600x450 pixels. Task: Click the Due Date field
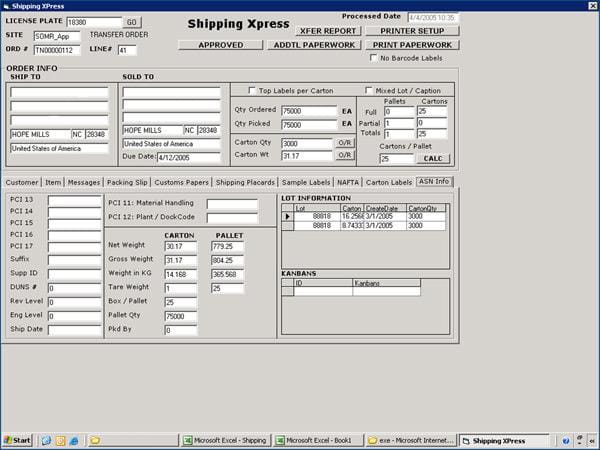(x=189, y=158)
